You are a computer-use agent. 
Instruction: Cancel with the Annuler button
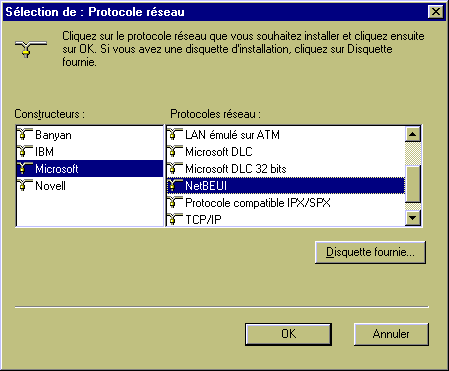click(x=391, y=334)
